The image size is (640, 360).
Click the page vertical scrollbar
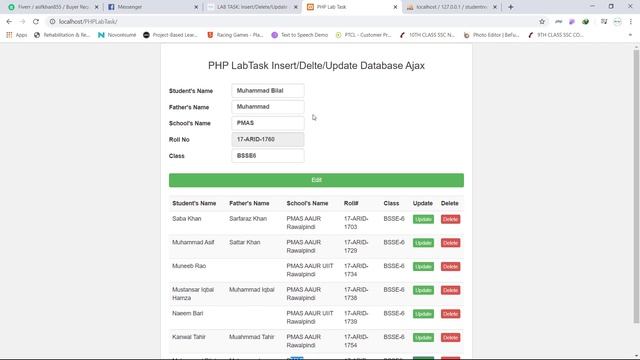click(636, 187)
